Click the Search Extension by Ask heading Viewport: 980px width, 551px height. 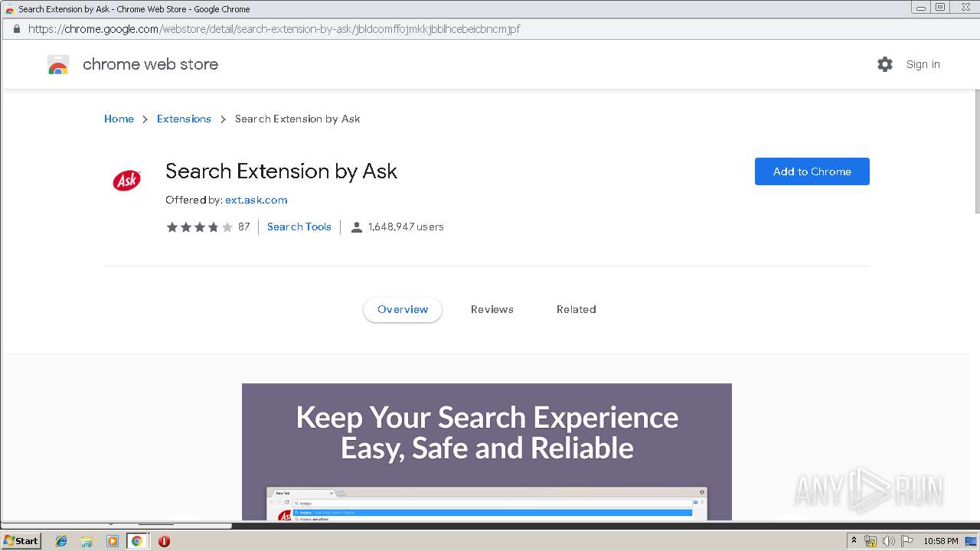click(x=281, y=171)
